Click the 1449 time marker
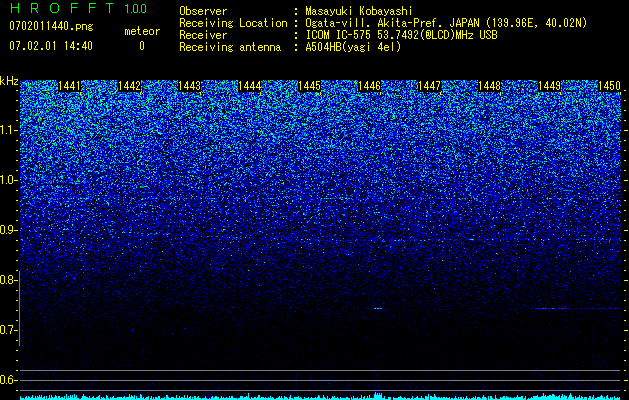This screenshot has height=400, width=629. click(550, 86)
